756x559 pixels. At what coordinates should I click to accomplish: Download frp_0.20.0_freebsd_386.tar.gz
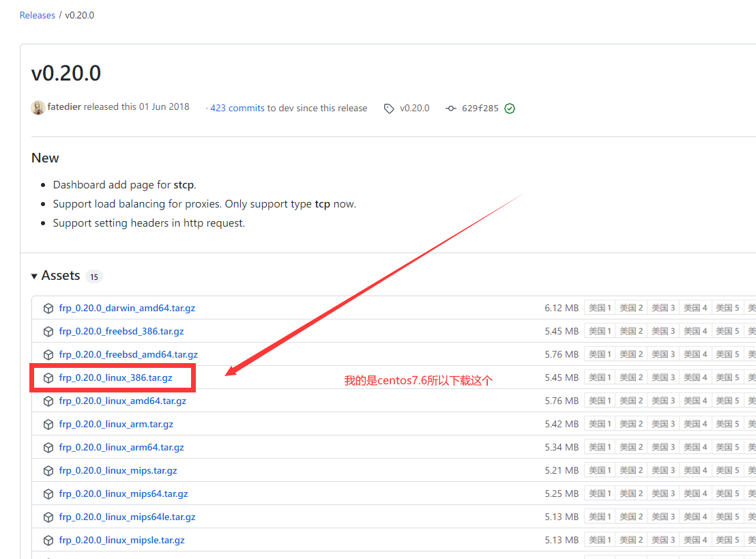[x=121, y=331]
